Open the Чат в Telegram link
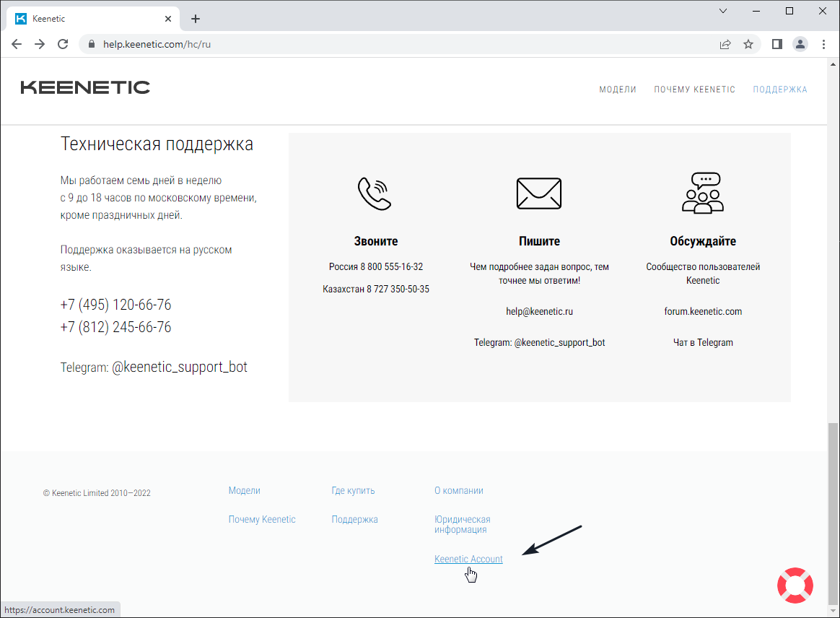The image size is (840, 618). point(703,342)
